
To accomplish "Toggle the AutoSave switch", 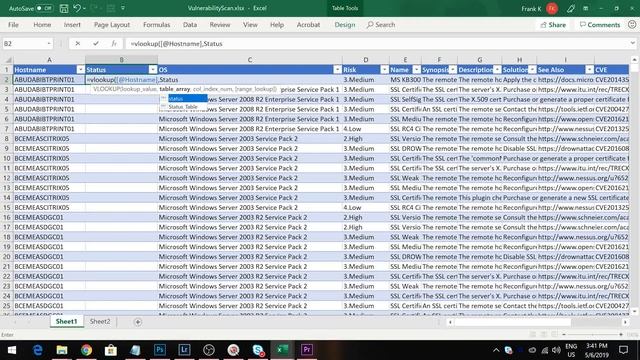I will (x=44, y=8).
